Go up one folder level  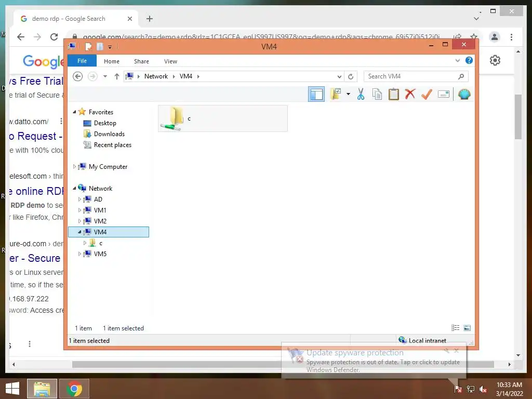pos(117,76)
